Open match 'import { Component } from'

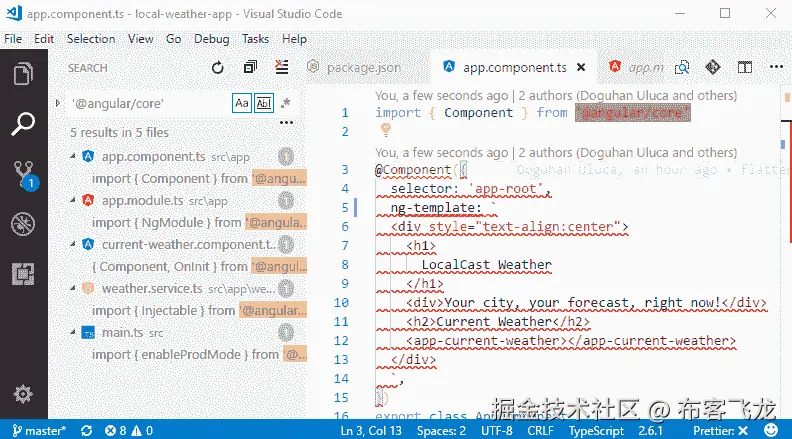point(199,179)
